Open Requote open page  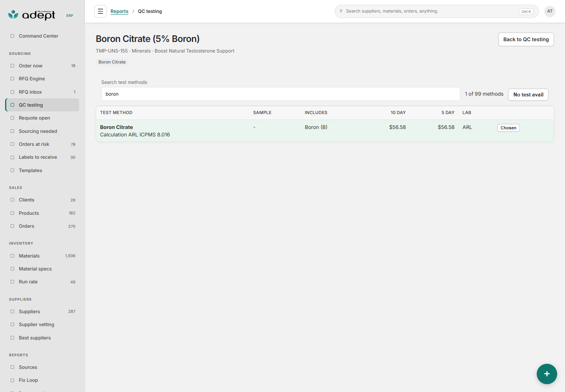pos(42,118)
